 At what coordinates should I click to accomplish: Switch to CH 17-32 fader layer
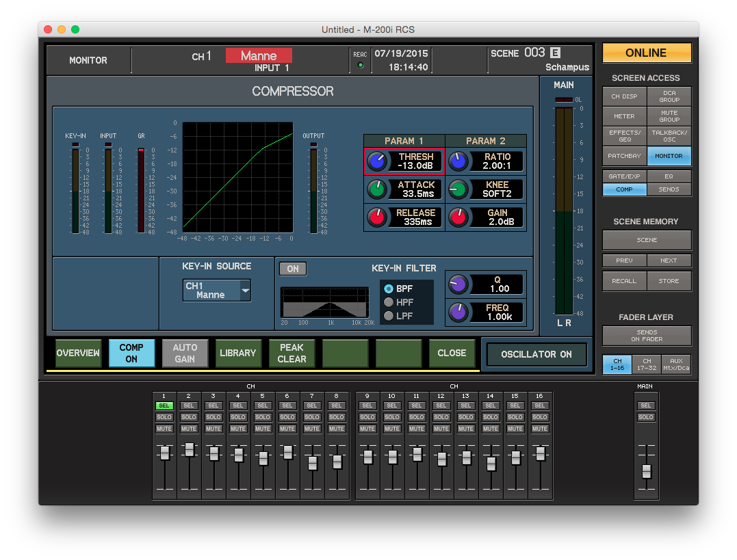click(647, 364)
